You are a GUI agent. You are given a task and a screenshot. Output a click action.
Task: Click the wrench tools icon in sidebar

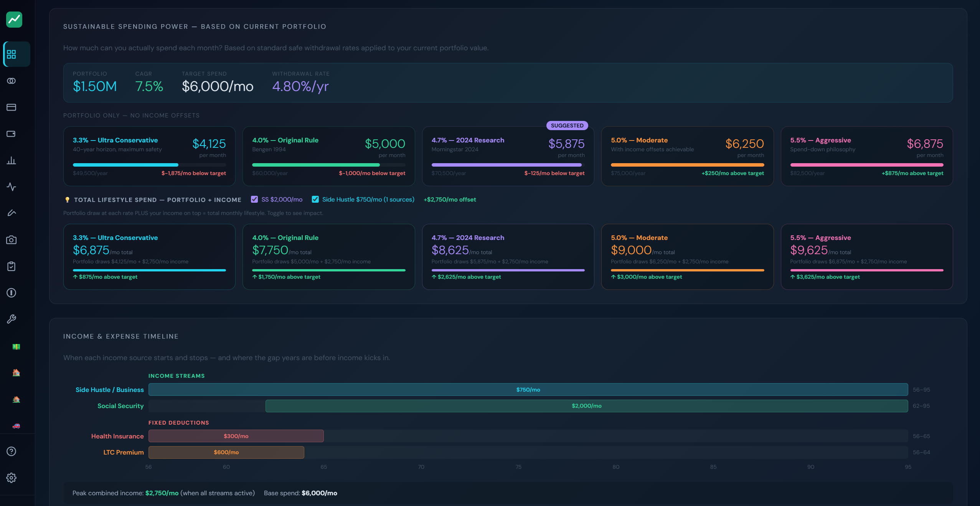pos(11,319)
